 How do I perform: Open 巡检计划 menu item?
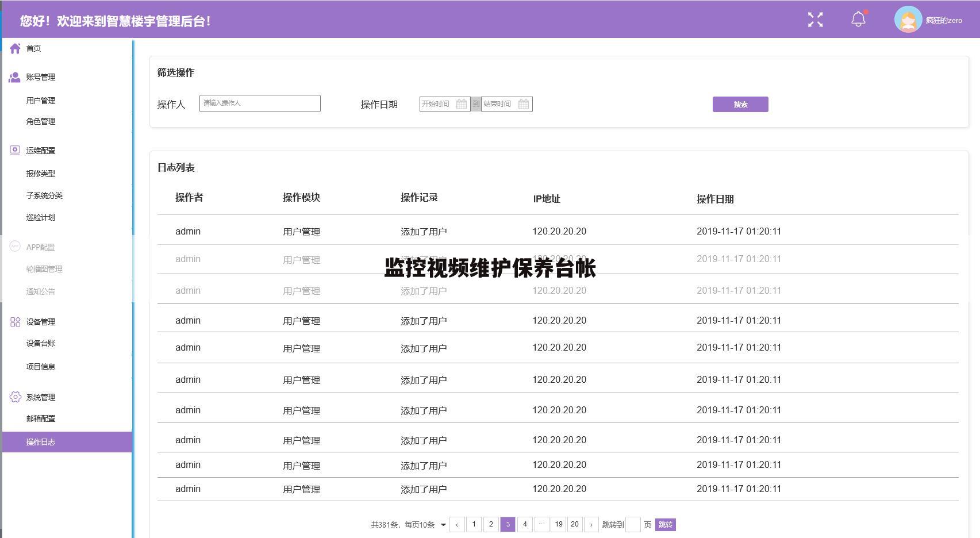tap(41, 217)
